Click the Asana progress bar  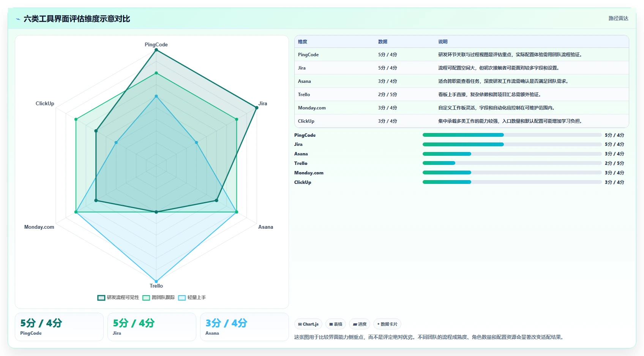512,154
